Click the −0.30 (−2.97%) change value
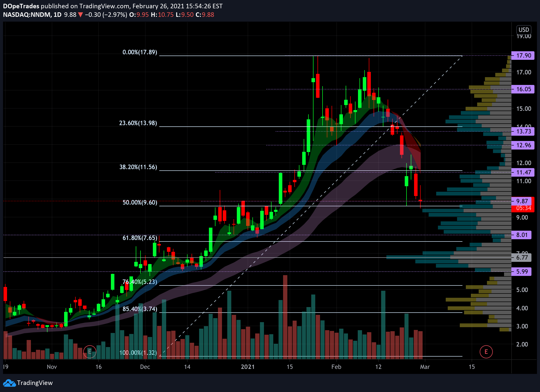Viewport: 540px width, 392px height. (x=106, y=15)
